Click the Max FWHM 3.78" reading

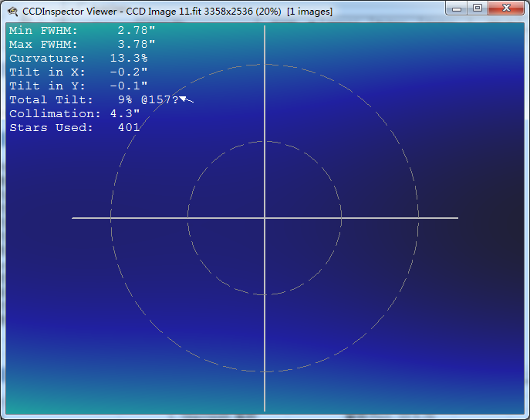82,44
